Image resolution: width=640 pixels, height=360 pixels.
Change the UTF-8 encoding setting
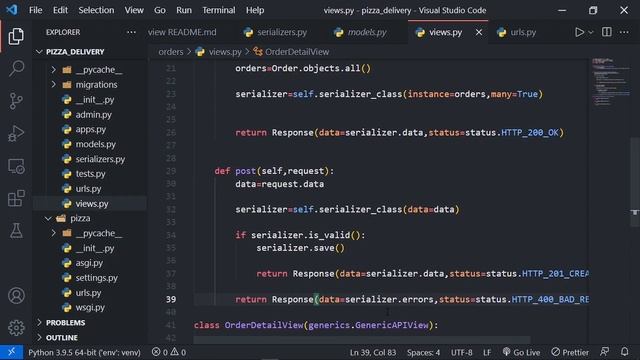[461, 352]
